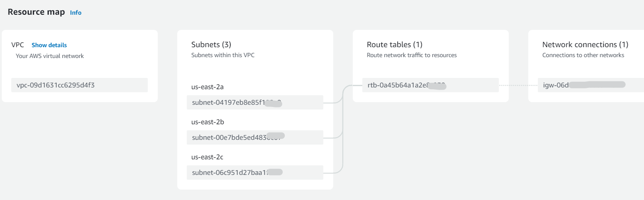Select the vpc-09d1631cc6295d4f3 resource

[79, 85]
